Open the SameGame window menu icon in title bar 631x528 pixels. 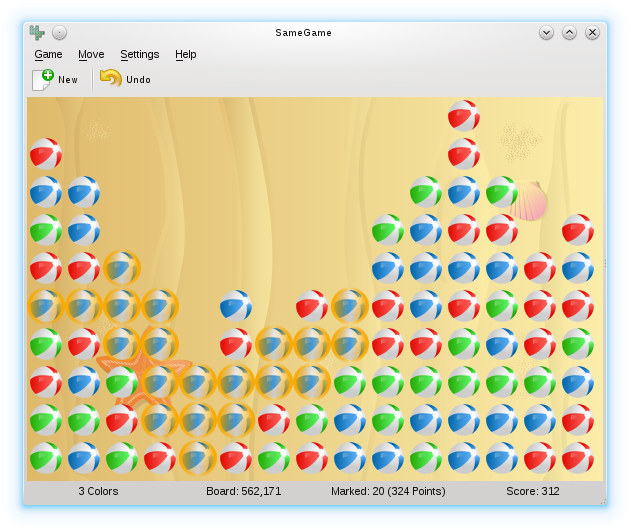(37, 33)
